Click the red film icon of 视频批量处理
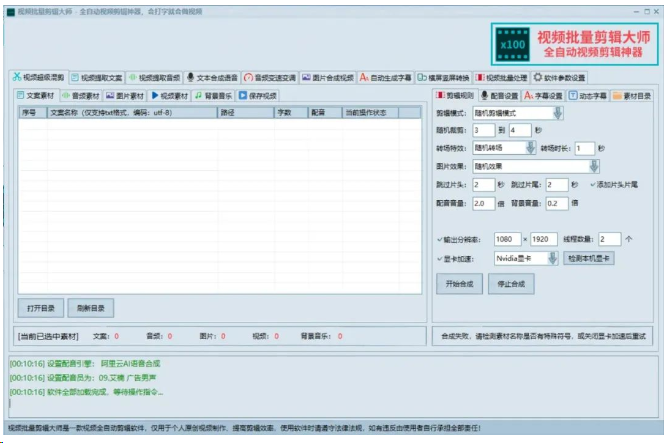The image size is (667, 443). click(x=480, y=77)
